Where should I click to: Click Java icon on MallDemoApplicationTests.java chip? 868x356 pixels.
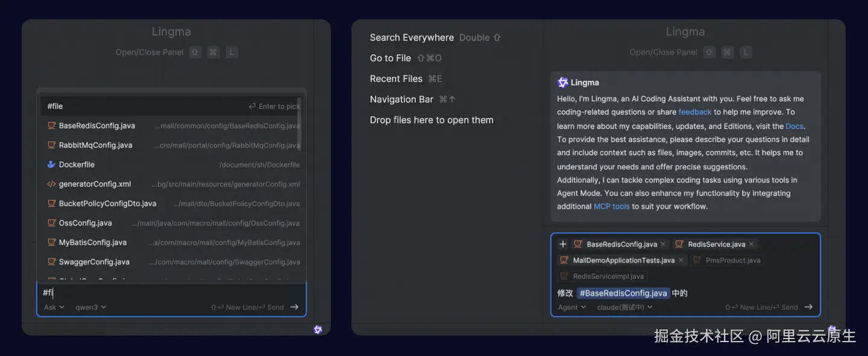(x=564, y=260)
